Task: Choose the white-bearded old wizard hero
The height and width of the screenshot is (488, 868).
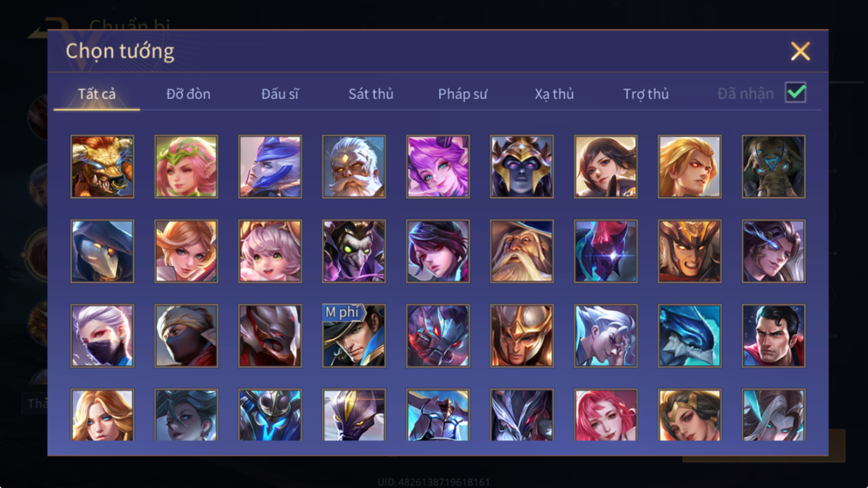Action: pos(522,251)
